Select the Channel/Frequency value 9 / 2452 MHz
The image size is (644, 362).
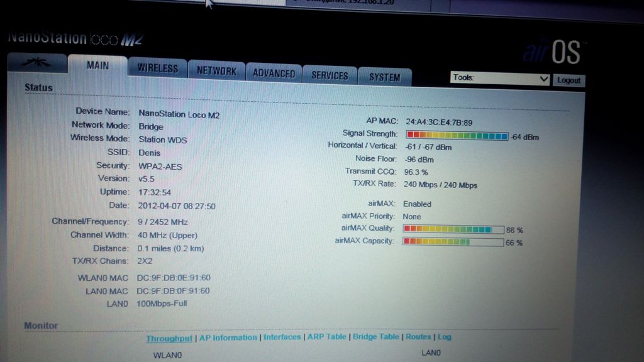click(x=163, y=222)
